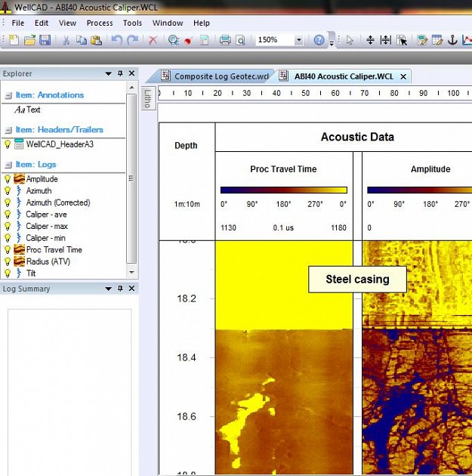Image resolution: width=472 pixels, height=476 pixels.
Task: Hide the Tilt log using its bulb
Action: (8, 274)
